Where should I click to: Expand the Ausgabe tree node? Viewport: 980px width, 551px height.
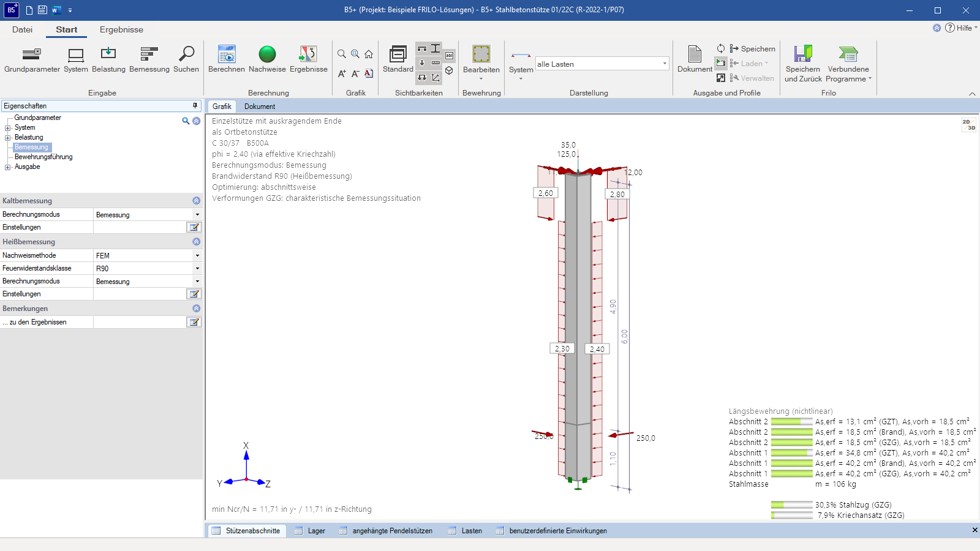pyautogui.click(x=8, y=167)
